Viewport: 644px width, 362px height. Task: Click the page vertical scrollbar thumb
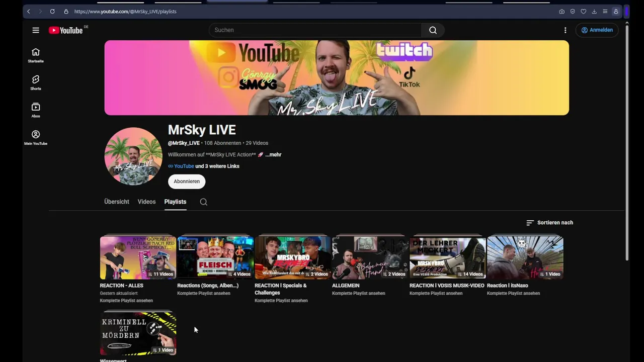pos(627,143)
